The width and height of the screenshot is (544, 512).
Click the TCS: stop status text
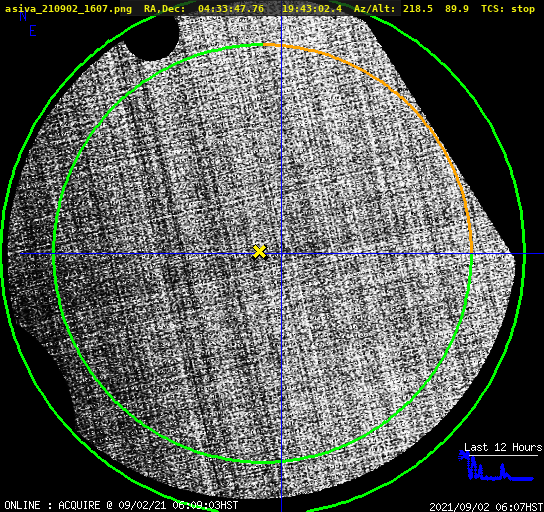pyautogui.click(x=508, y=9)
